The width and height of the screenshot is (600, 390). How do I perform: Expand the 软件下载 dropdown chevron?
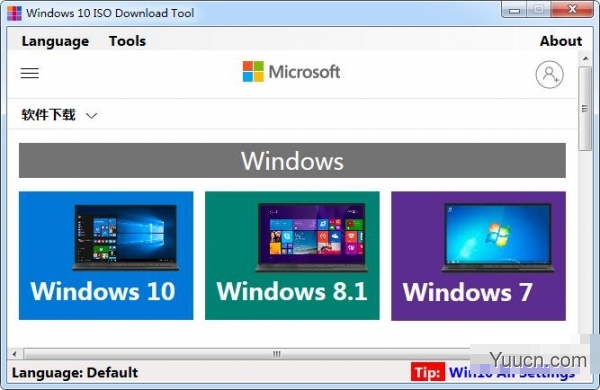(x=91, y=115)
